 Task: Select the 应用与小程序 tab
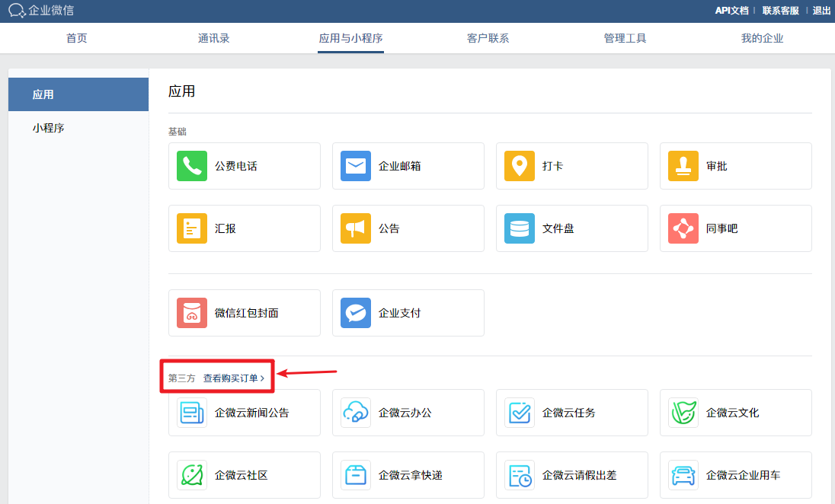point(350,38)
